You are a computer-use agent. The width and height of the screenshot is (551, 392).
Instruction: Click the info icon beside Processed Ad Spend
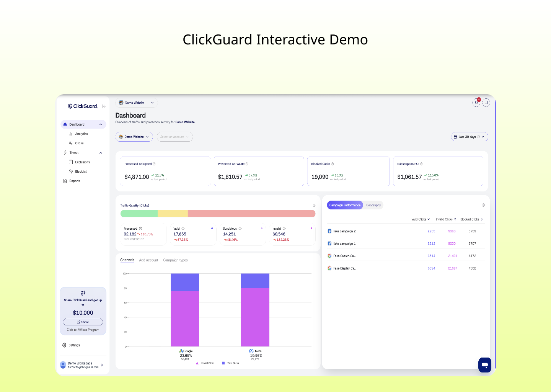click(x=154, y=164)
